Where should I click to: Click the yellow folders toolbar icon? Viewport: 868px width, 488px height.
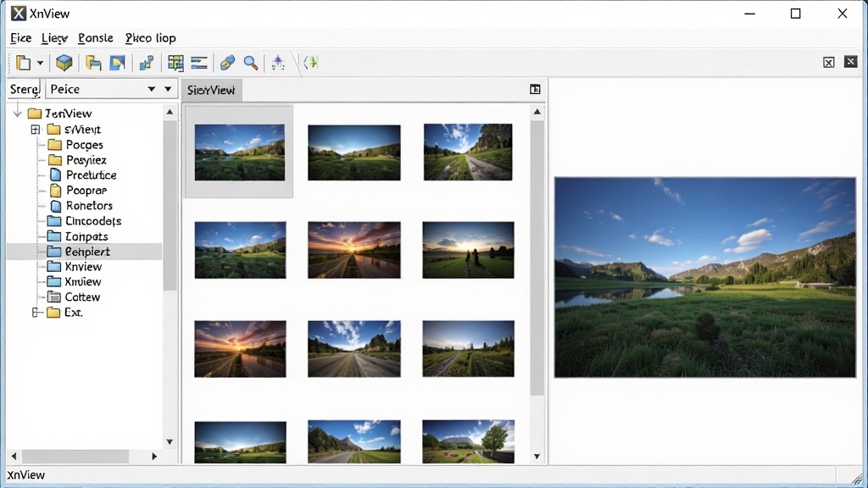click(x=93, y=63)
